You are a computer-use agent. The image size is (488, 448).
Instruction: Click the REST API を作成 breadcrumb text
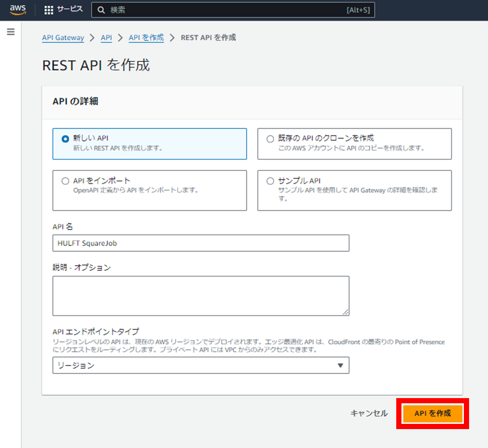(208, 38)
